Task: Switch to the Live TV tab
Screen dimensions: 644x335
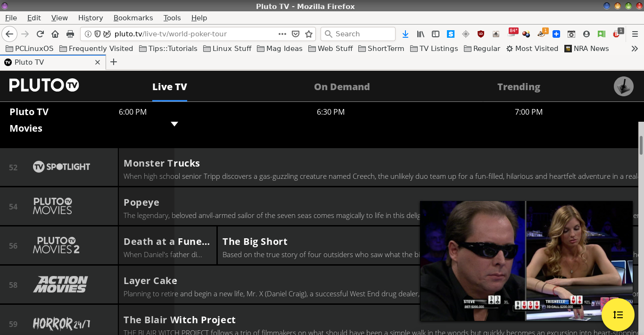Action: pos(170,87)
